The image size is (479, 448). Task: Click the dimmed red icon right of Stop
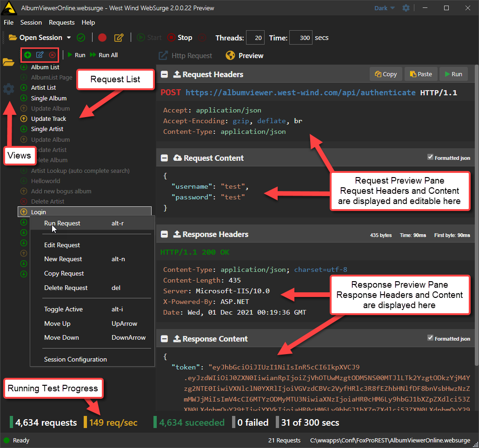(x=202, y=38)
